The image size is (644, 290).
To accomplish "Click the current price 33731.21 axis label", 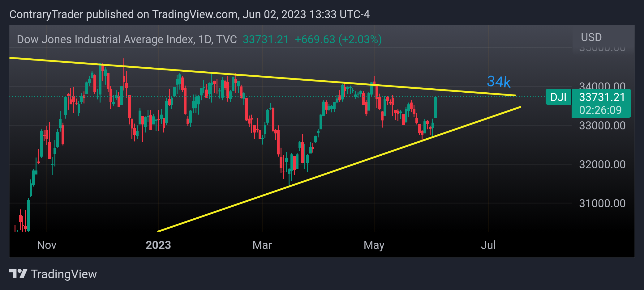I will click(x=602, y=97).
